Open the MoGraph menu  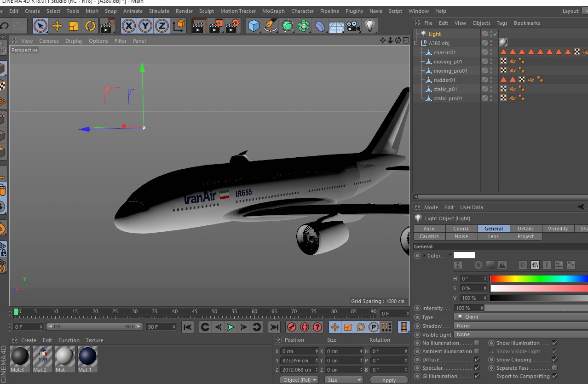coord(273,11)
